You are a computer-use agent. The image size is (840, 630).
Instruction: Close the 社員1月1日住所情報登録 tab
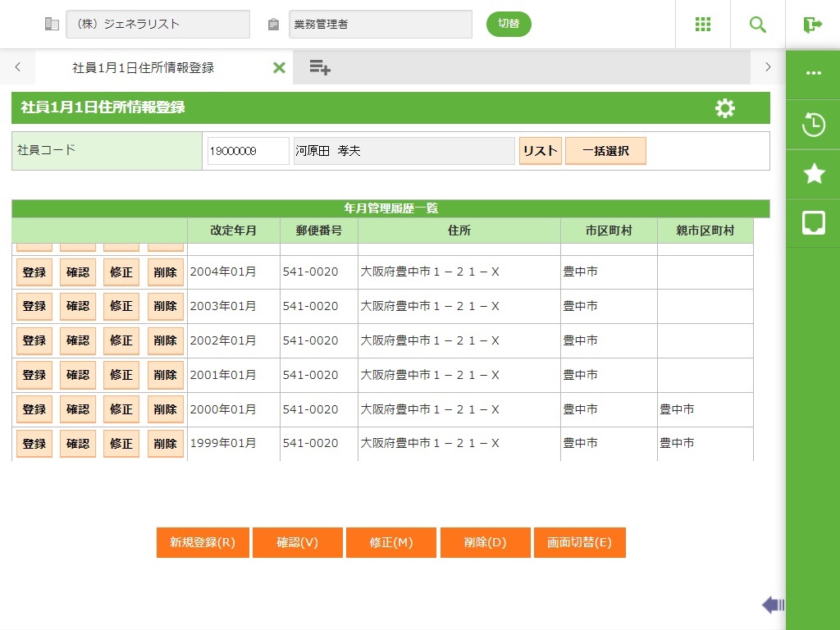click(x=279, y=68)
